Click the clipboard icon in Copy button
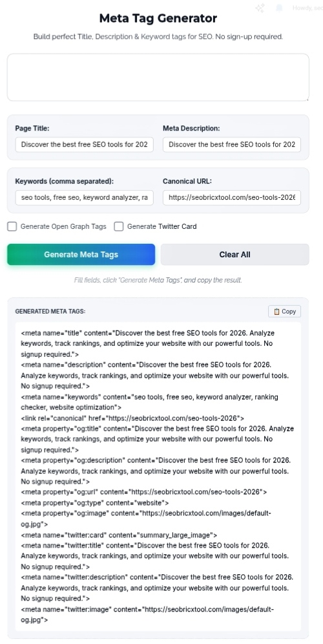This screenshot has height=644, width=323. (x=276, y=311)
